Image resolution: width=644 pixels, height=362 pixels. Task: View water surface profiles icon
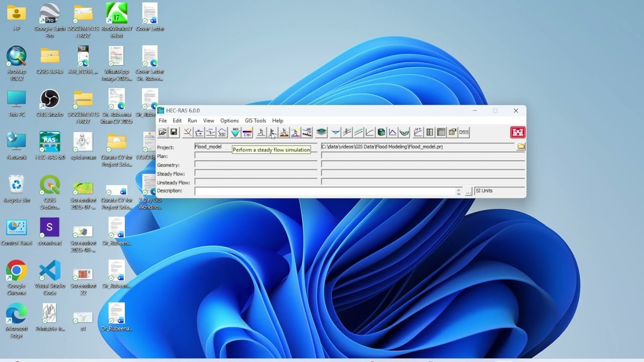(x=347, y=132)
